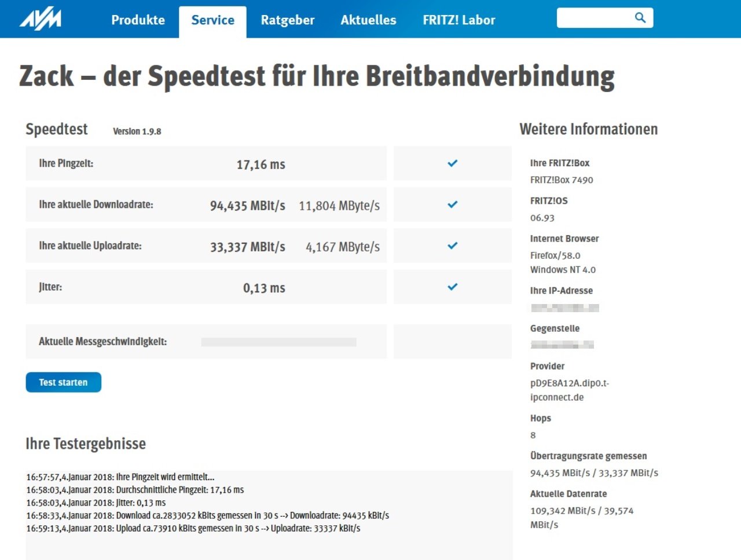
Task: Click the Aktuelle Datenrate label
Action: (x=568, y=494)
